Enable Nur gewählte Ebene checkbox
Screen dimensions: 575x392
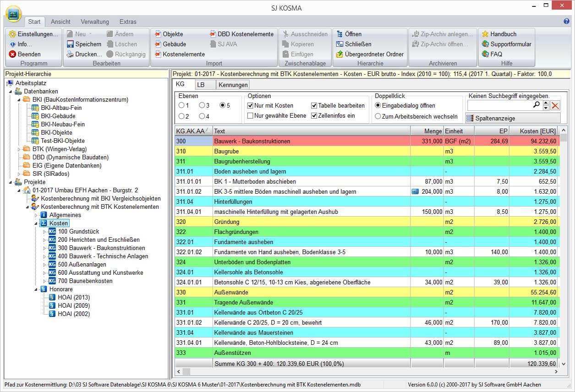[x=251, y=116]
